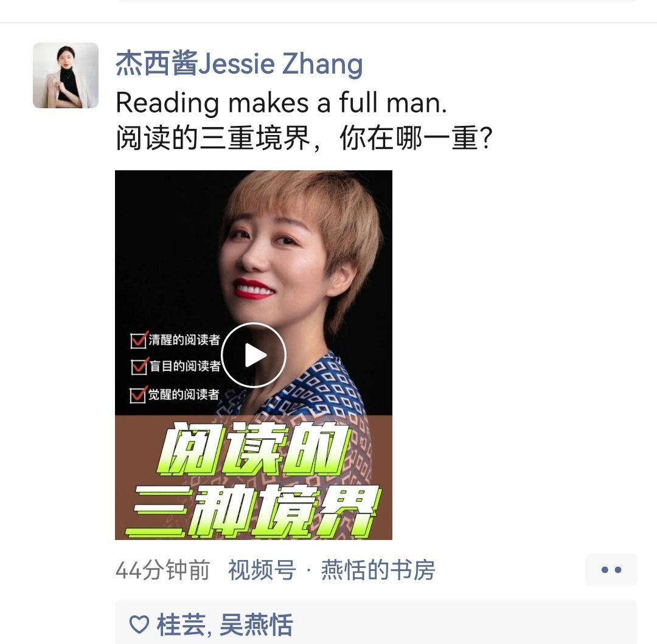Screen dimensions: 657x644
Task: Open the two-dot like/comment menu
Action: pyautogui.click(x=611, y=569)
